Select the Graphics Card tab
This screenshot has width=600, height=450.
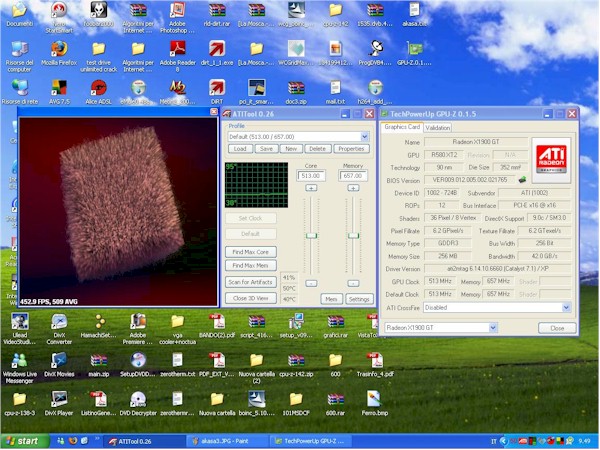[402, 128]
